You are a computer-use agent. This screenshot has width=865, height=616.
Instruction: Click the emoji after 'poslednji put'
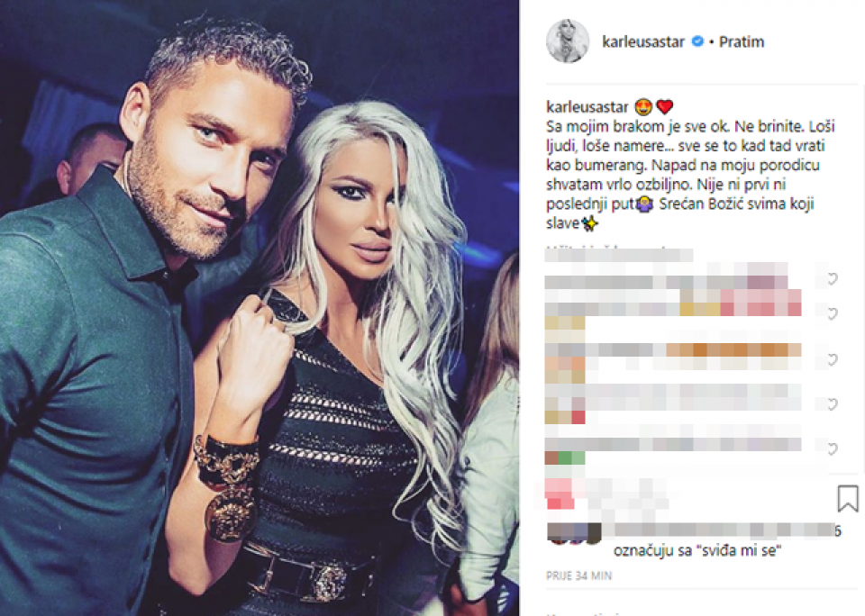pyautogui.click(x=644, y=204)
